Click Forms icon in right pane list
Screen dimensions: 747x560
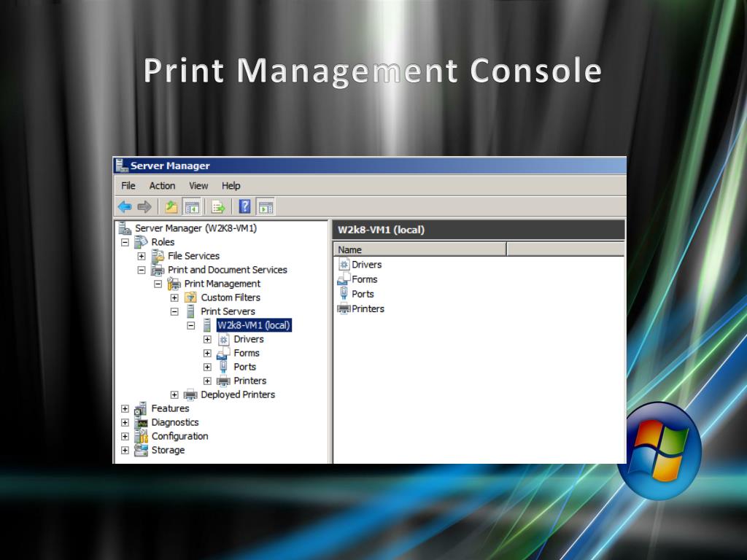(x=344, y=279)
